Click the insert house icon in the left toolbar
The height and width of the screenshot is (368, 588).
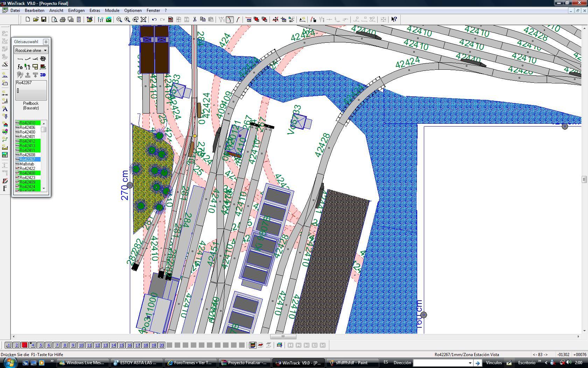tap(5, 124)
